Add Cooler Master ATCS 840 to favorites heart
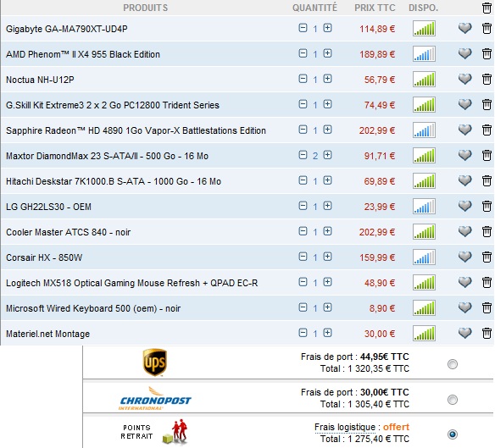 pyautogui.click(x=464, y=231)
